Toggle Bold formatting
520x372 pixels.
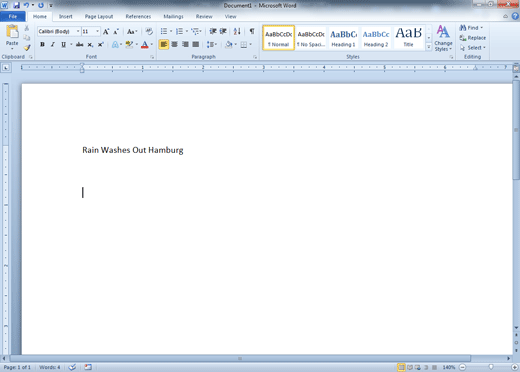[42, 44]
